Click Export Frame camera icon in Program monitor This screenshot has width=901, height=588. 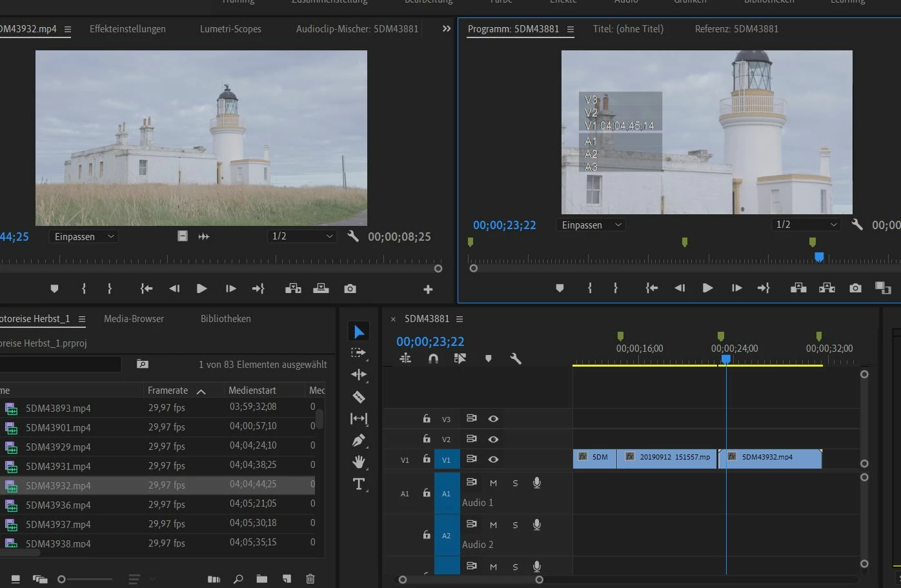pyautogui.click(x=855, y=288)
